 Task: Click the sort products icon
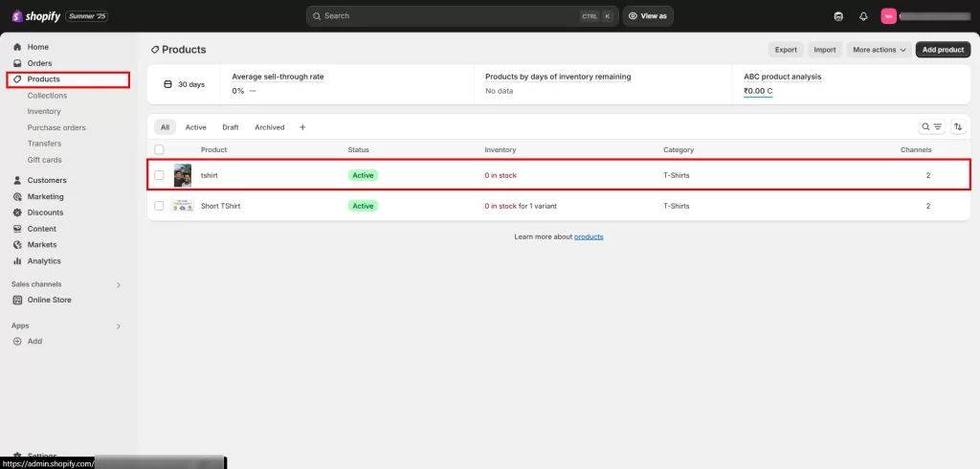[x=958, y=126]
